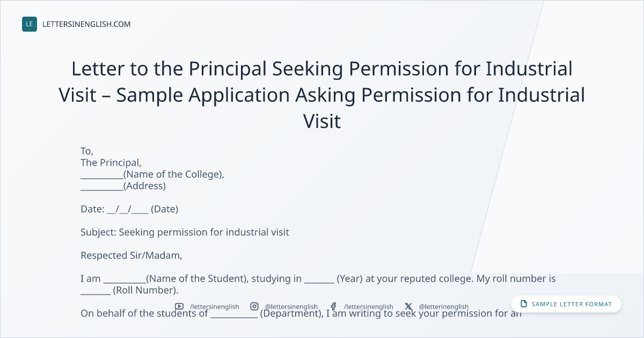
Task: Open the /lettersinenglish YouTube handle
Action: [214, 307]
